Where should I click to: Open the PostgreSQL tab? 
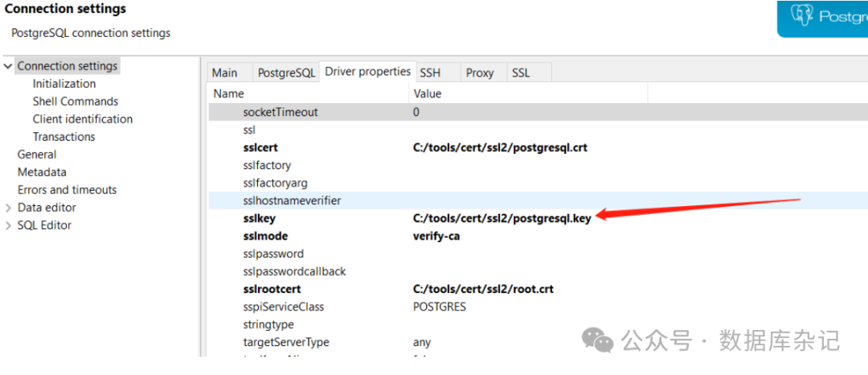point(286,72)
